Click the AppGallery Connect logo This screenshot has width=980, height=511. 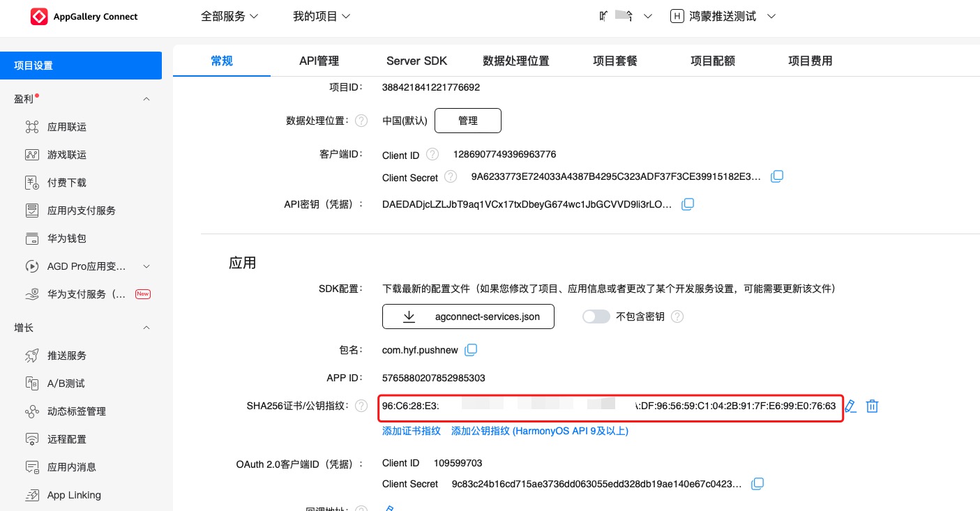pos(84,17)
